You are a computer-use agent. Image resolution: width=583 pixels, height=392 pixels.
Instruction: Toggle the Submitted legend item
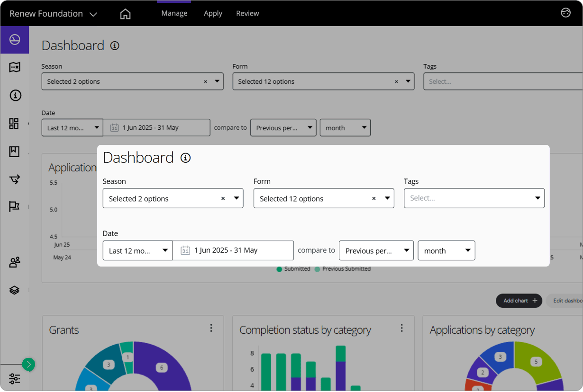click(x=293, y=269)
